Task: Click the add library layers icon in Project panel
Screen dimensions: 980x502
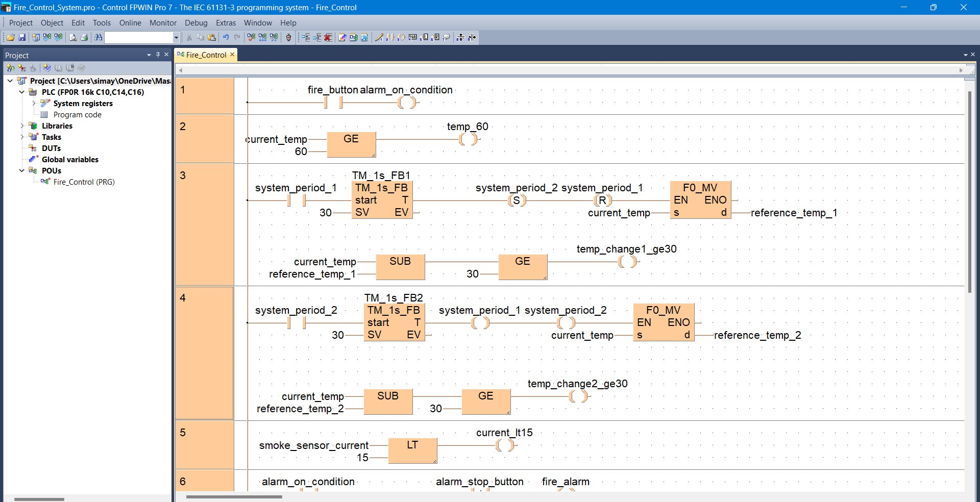Action: tap(47, 68)
